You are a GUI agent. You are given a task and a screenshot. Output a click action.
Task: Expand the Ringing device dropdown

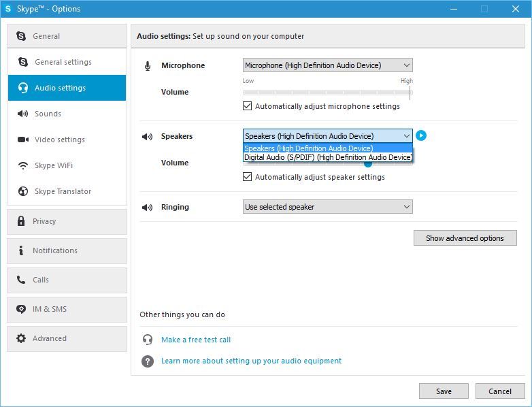327,207
